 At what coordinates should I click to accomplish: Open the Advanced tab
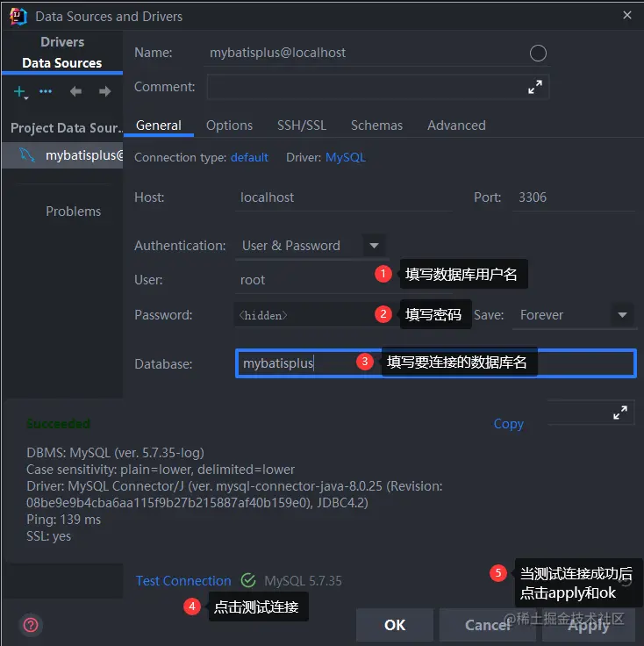(x=456, y=126)
